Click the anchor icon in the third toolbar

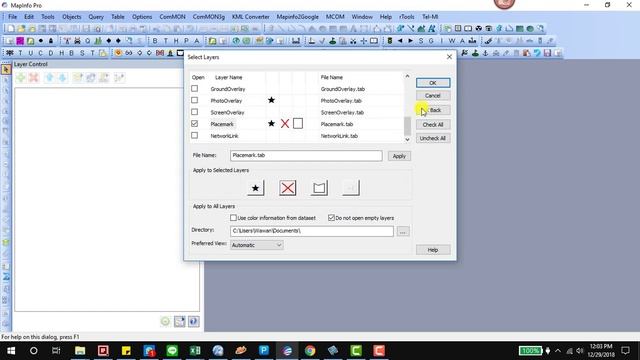(485, 53)
